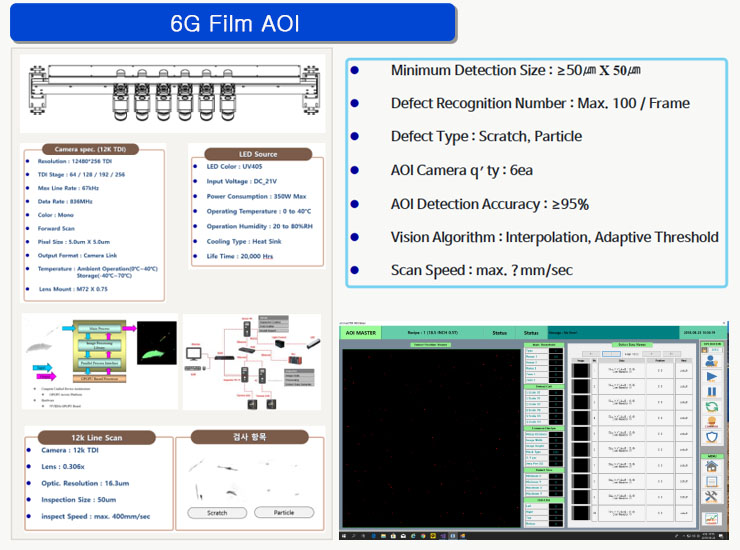
Task: Click 'Cooling Type : Heat Sink' spec line
Action: (244, 241)
